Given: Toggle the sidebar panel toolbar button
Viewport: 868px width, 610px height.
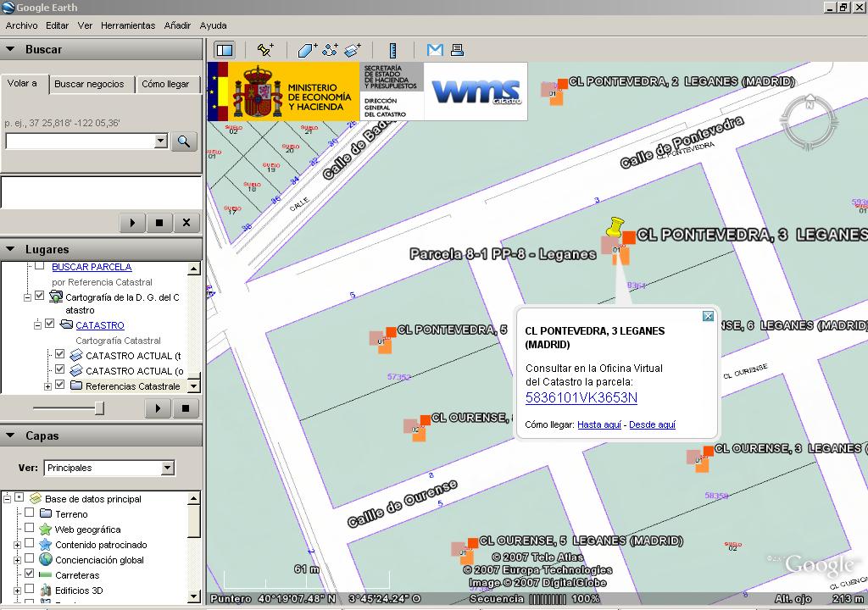Looking at the screenshot, I should (224, 50).
